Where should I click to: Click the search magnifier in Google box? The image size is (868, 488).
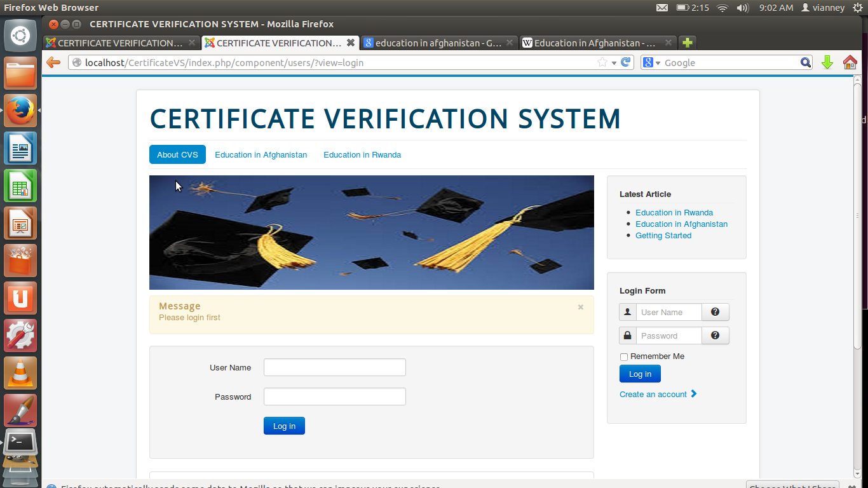(805, 62)
